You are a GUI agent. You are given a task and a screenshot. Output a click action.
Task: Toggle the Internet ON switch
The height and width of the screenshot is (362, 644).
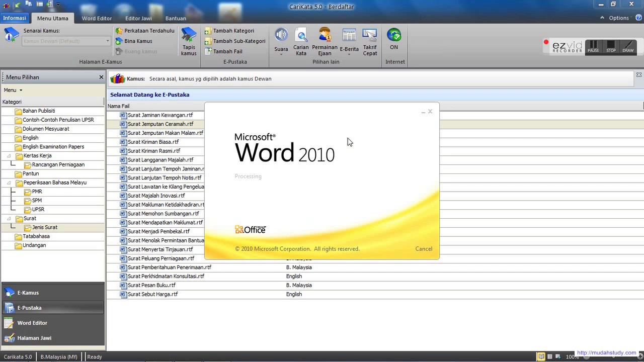click(394, 39)
